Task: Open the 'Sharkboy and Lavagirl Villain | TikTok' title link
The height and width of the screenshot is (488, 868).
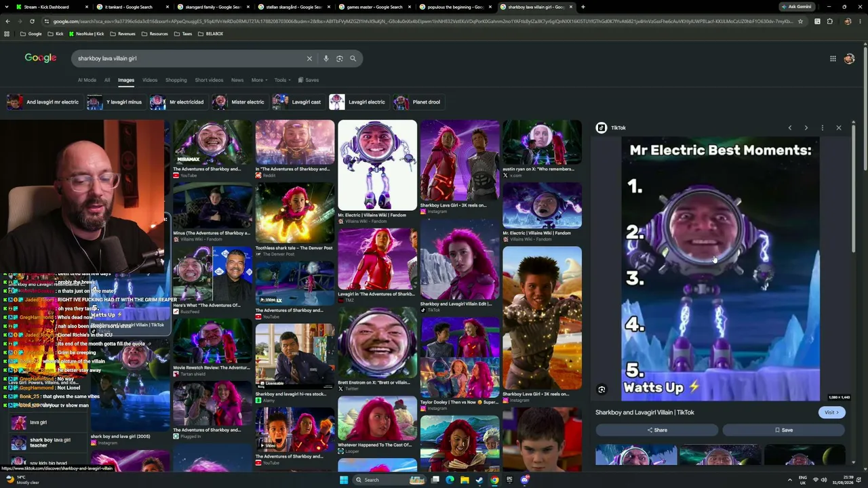Action: pyautogui.click(x=645, y=412)
